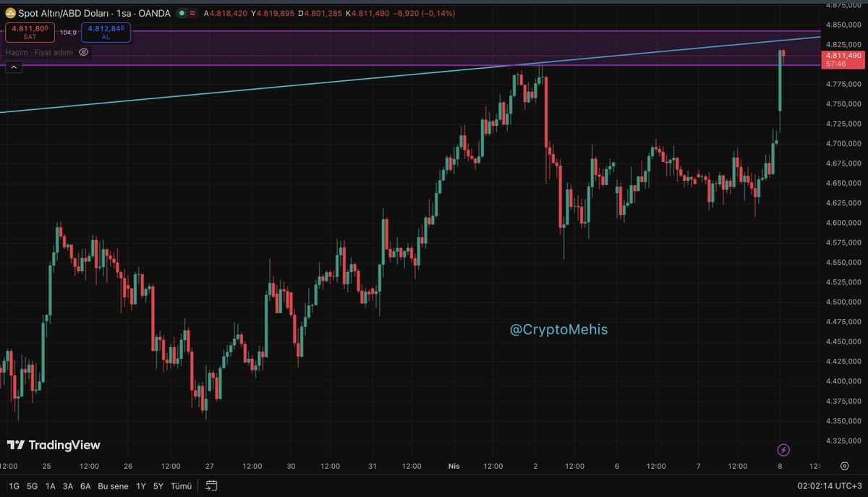The width and height of the screenshot is (868, 497).
Task: Click the purple lightning event icon
Action: click(x=782, y=449)
